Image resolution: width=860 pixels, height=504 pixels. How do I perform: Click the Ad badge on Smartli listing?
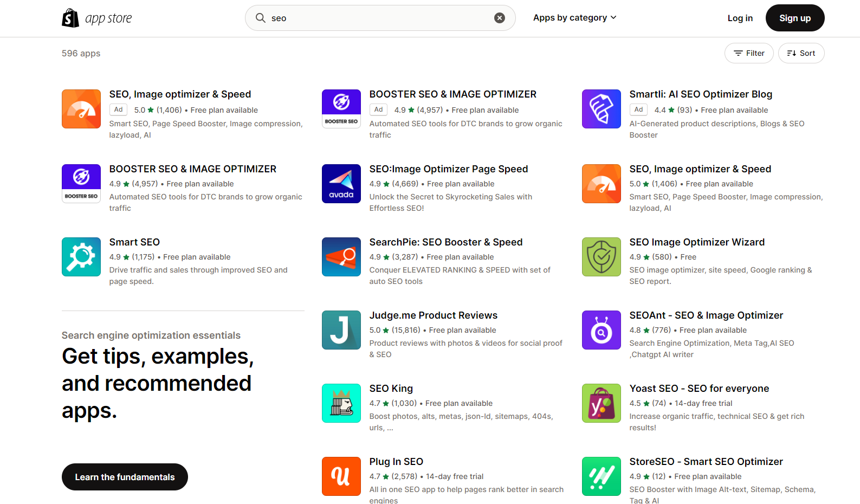(638, 109)
